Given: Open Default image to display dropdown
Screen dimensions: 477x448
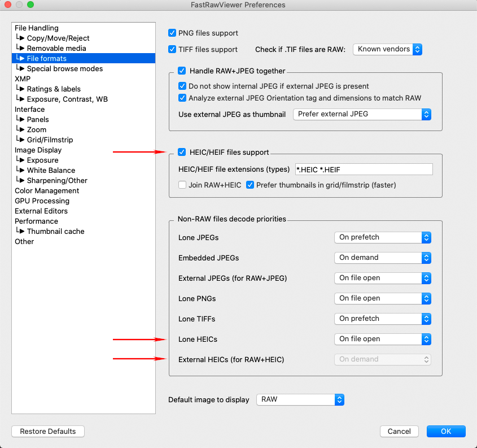Looking at the screenshot, I should tap(300, 399).
